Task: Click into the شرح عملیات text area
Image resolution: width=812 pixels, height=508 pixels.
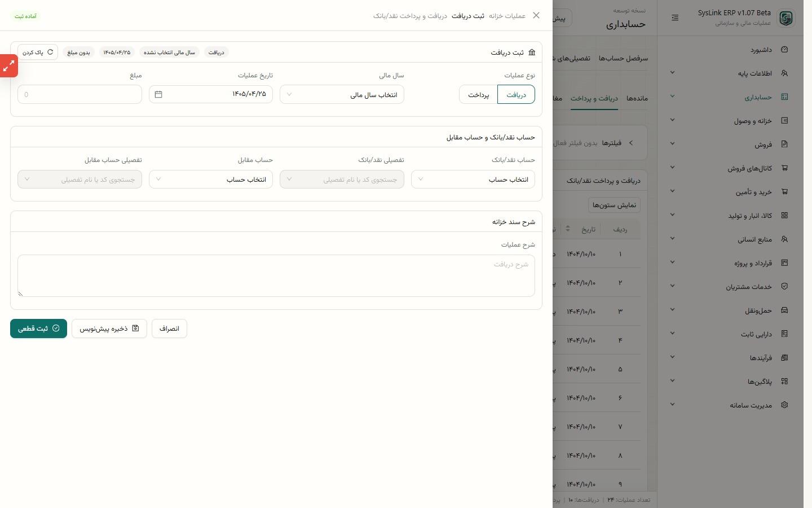Action: click(x=276, y=275)
